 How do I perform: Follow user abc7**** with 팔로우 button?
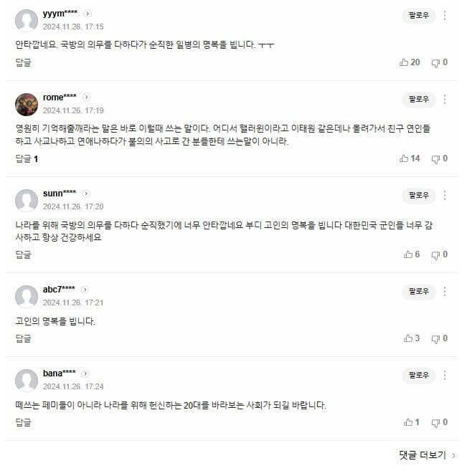pos(418,291)
